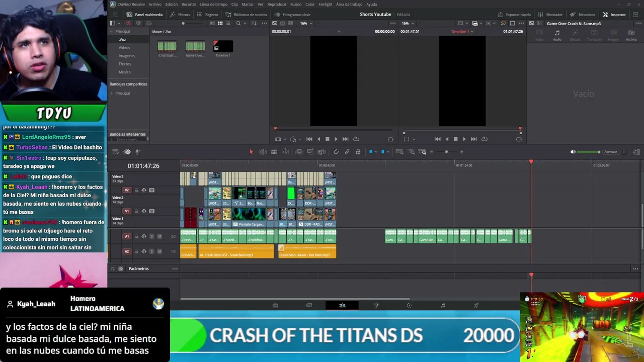The width and height of the screenshot is (644, 362).
Task: Open the Mezclador button
Action: pyautogui.click(x=550, y=15)
